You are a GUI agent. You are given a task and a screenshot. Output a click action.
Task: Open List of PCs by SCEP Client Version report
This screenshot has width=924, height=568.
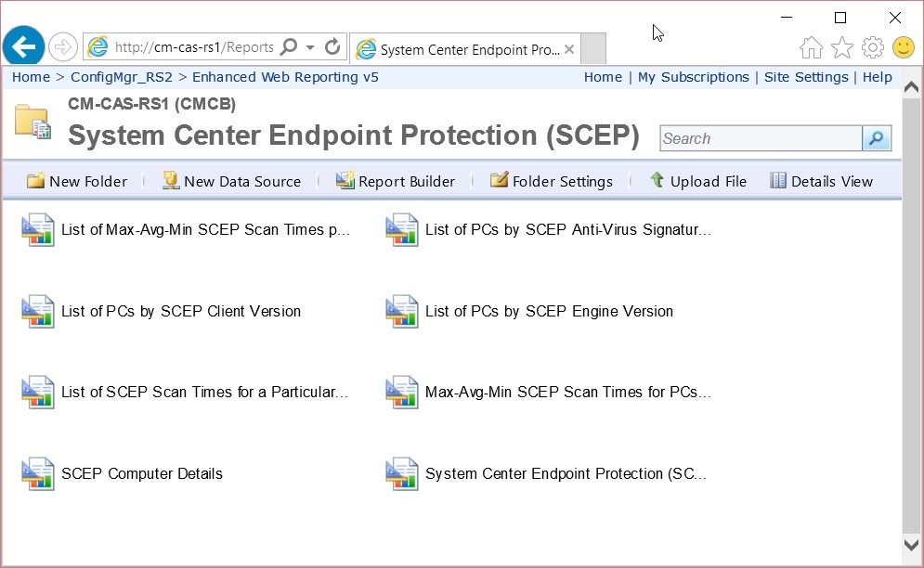181,311
